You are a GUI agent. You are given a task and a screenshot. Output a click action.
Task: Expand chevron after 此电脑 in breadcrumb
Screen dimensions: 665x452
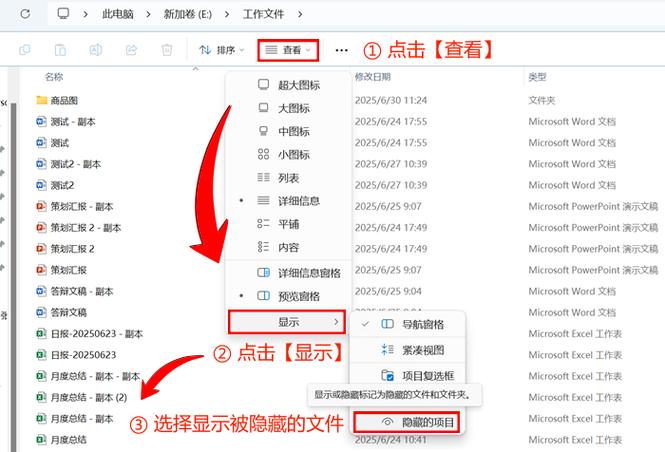pos(148,14)
